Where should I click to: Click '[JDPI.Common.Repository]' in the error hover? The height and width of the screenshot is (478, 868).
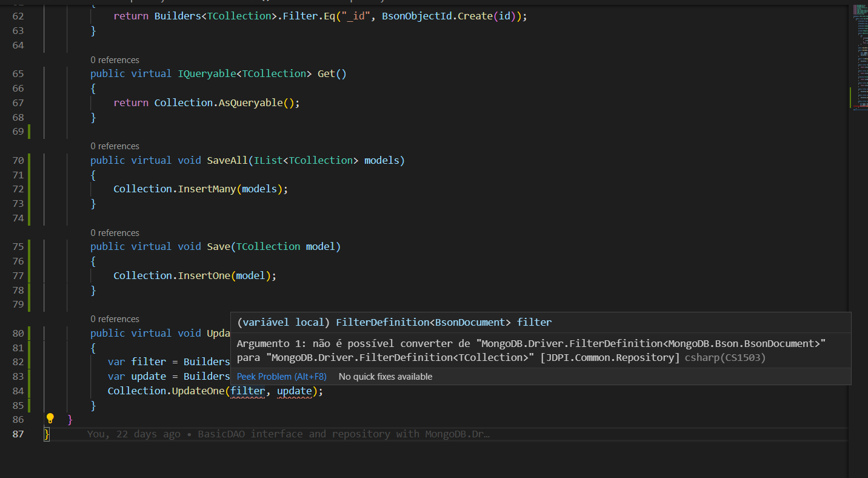tap(610, 357)
